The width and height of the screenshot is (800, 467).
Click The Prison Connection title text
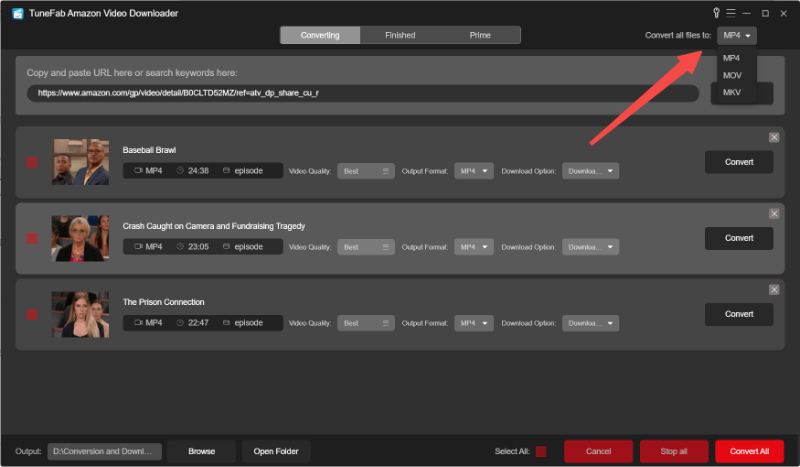coord(163,302)
